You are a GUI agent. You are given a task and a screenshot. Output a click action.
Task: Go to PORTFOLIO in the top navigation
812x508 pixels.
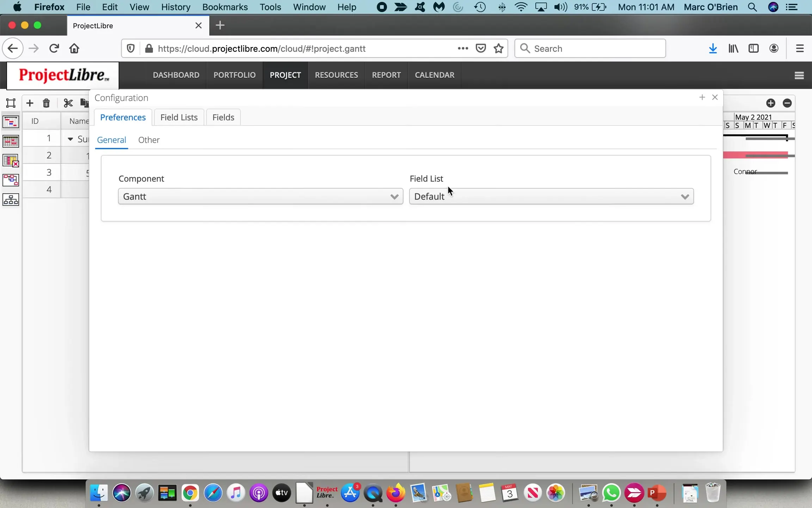(235, 75)
